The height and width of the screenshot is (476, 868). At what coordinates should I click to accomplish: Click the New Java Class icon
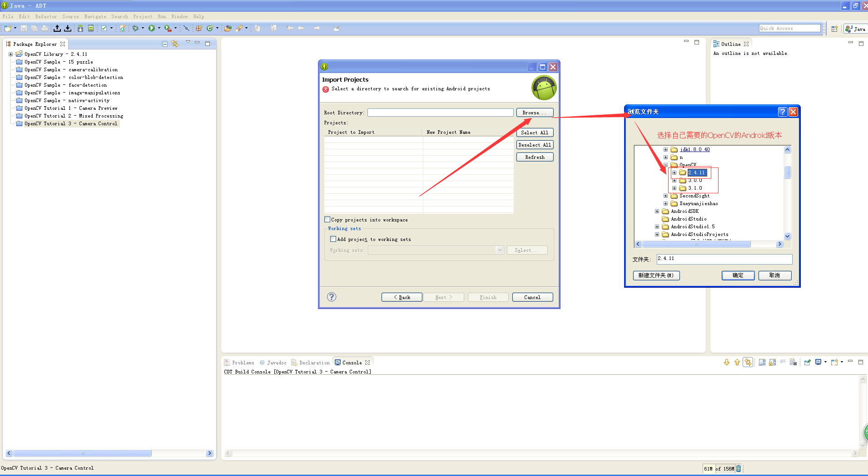pos(209,28)
